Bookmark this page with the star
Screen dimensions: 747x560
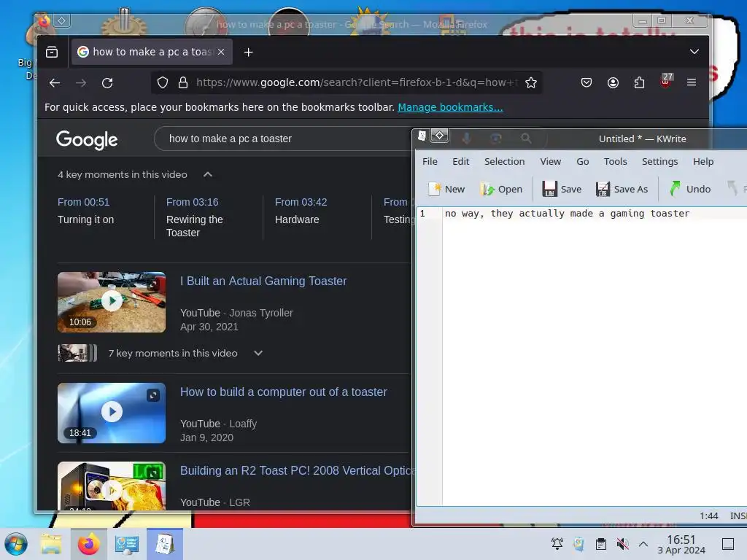(x=531, y=83)
